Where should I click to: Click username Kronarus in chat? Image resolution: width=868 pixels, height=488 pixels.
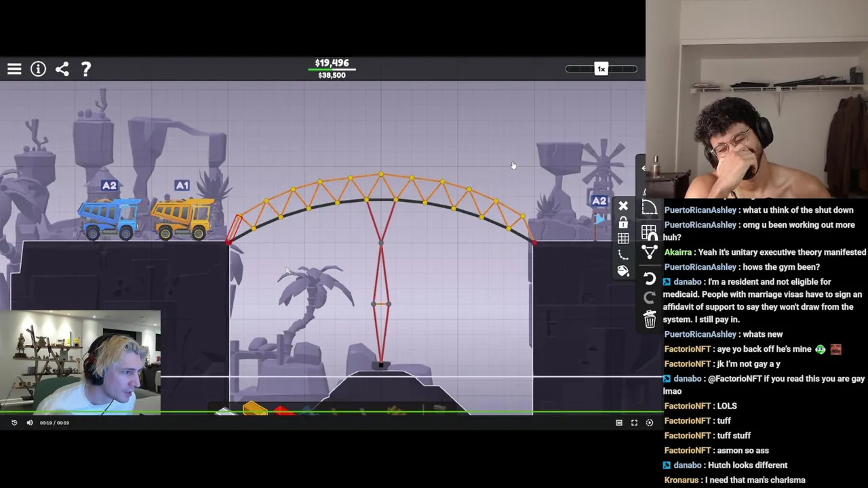pyautogui.click(x=681, y=480)
